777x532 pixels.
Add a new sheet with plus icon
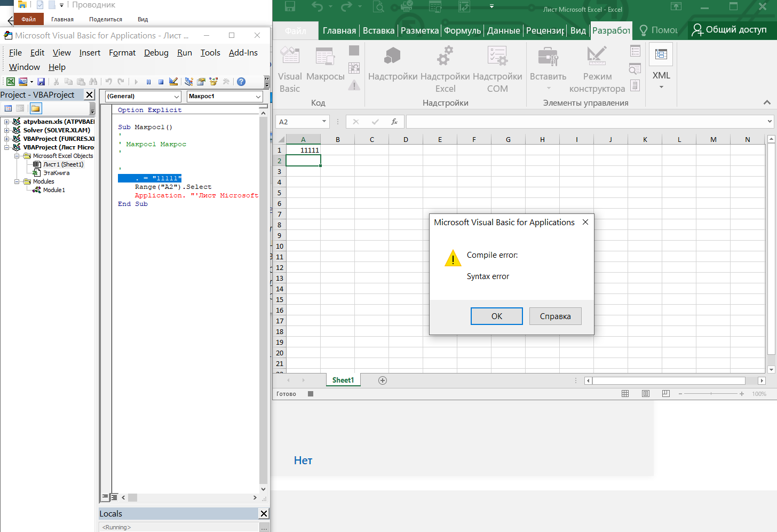click(382, 380)
